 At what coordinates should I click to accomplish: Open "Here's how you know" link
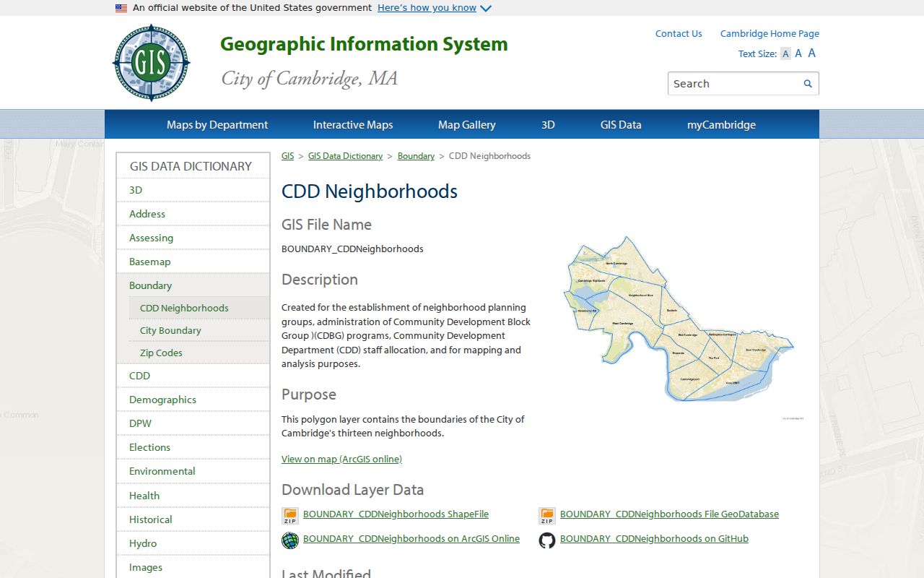click(x=427, y=8)
